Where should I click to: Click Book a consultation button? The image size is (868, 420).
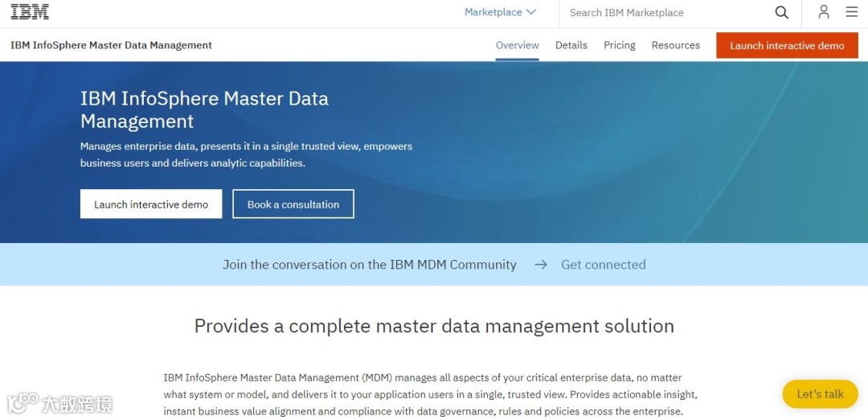pos(293,204)
